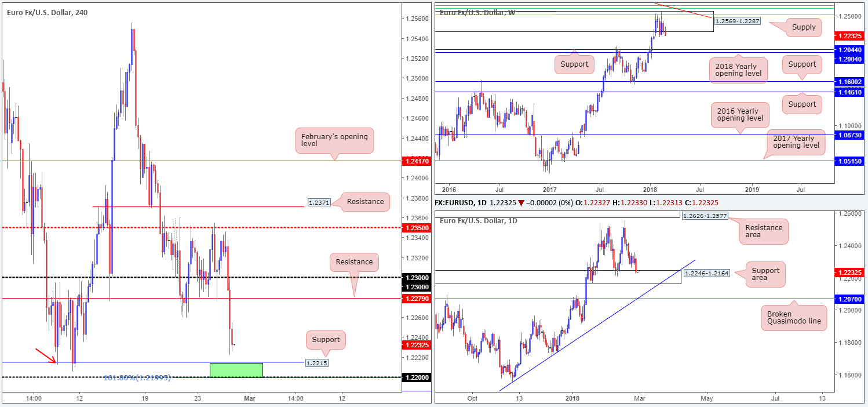Click the Euro Fx/U.S. Dollar, 240 chart title
Screen dimensions: 868x407
coord(49,13)
